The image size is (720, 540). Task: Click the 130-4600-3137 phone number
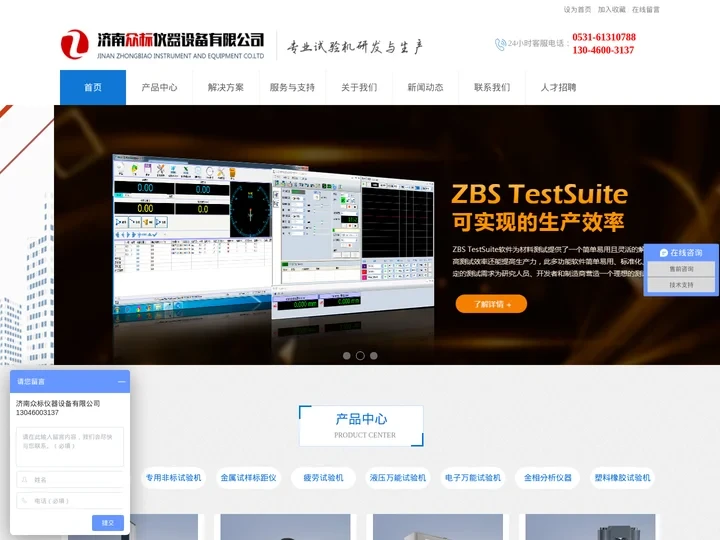[x=603, y=50]
